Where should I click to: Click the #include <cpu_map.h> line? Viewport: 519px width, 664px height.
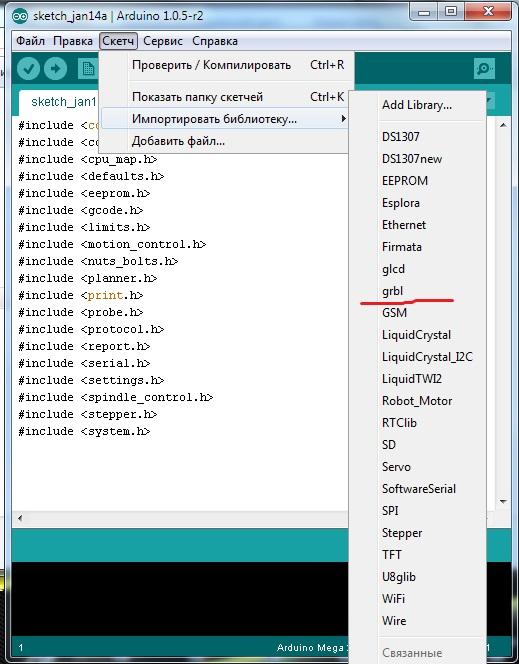point(88,160)
